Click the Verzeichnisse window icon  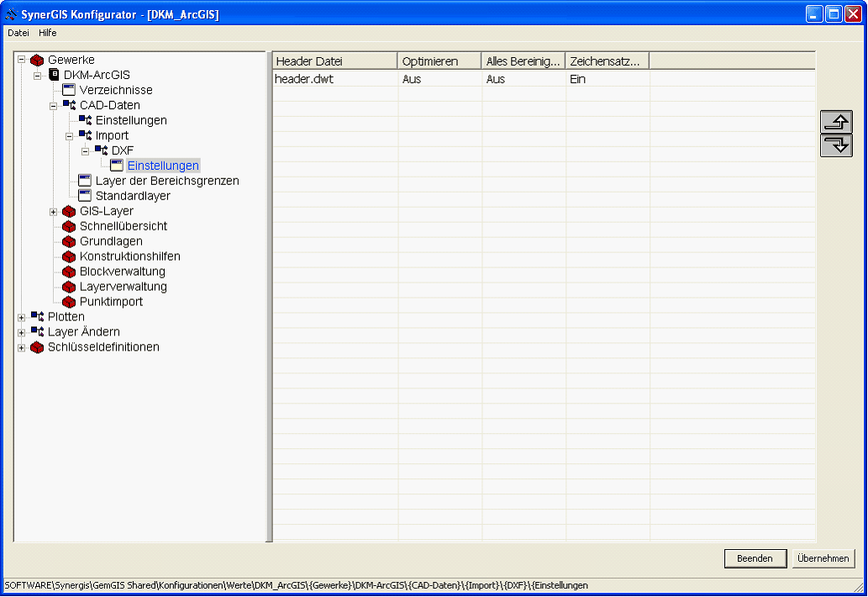click(x=69, y=90)
